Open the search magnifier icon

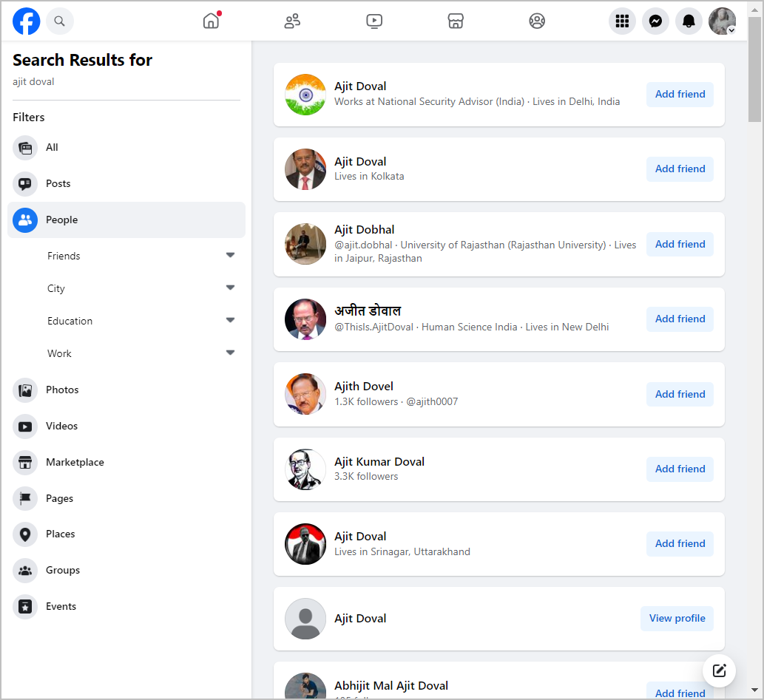click(59, 21)
